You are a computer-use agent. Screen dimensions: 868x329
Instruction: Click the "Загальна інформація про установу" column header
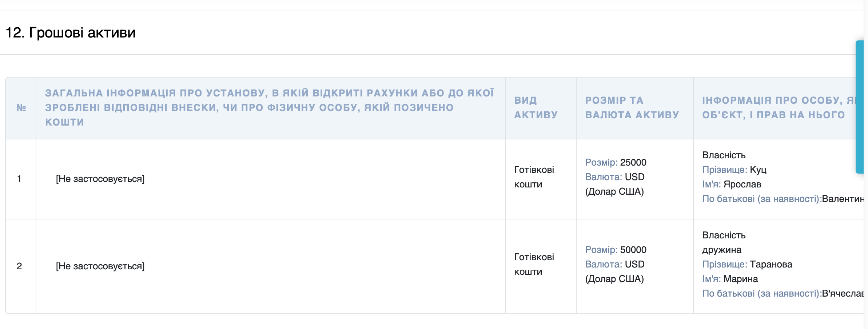click(269, 108)
